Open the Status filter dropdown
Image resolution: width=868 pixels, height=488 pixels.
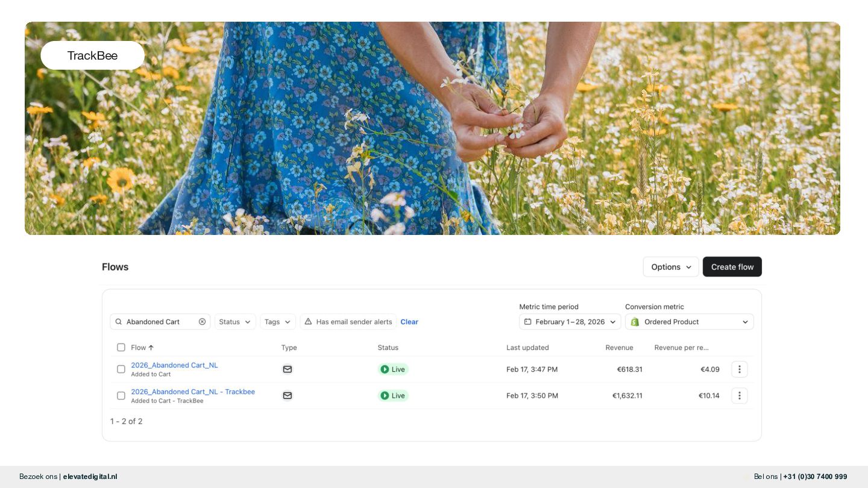click(235, 322)
